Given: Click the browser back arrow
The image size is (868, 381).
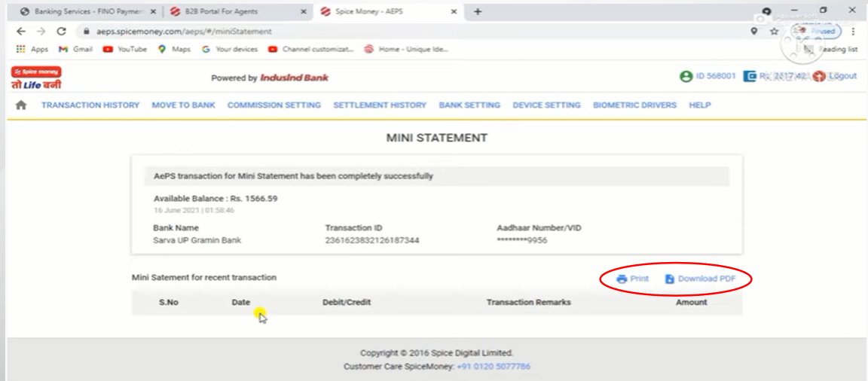Looking at the screenshot, I should point(20,32).
